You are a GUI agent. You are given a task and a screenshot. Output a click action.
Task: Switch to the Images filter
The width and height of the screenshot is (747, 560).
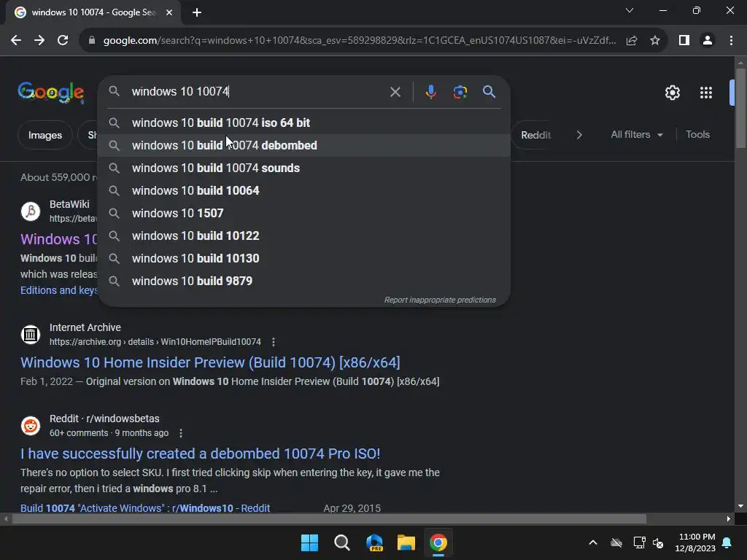[44, 135]
